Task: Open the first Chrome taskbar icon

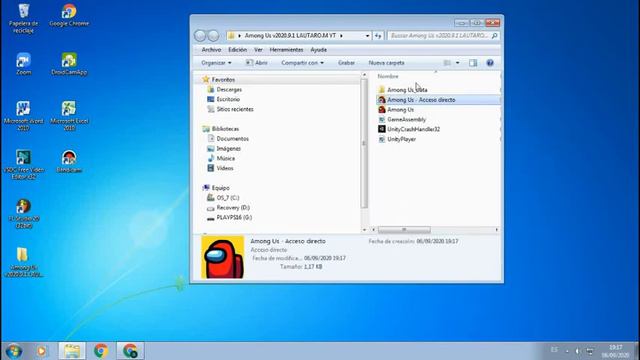Action: [x=101, y=351]
